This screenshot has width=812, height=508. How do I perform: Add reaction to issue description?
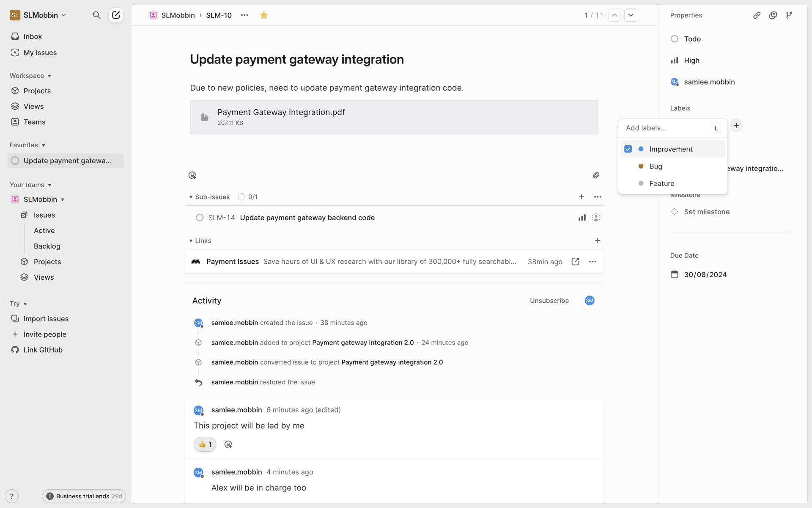tap(192, 175)
